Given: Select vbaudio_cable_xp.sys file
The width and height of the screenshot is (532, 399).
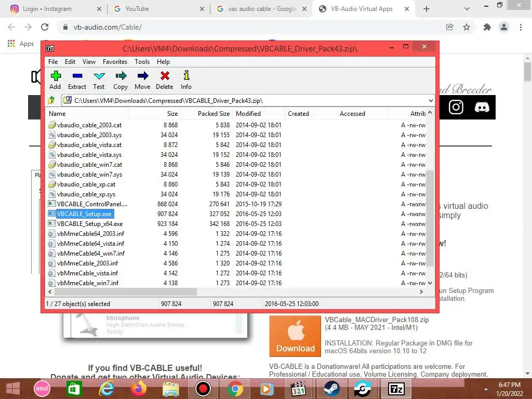Looking at the screenshot, I should [86, 194].
